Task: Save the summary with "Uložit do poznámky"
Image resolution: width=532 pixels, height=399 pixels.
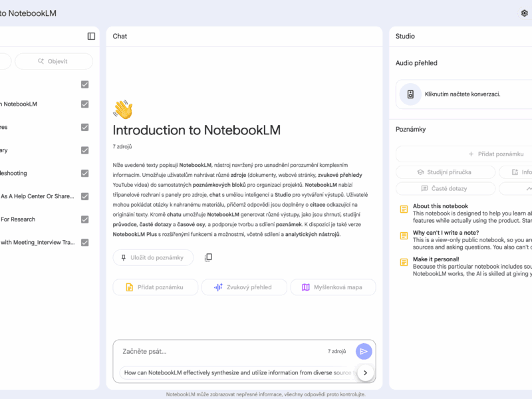Action: pos(153,257)
